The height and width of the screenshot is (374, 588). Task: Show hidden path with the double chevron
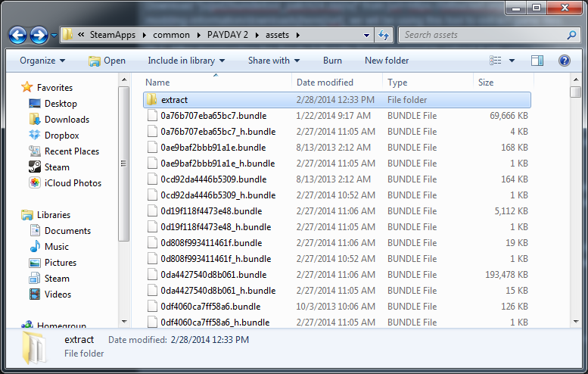81,35
